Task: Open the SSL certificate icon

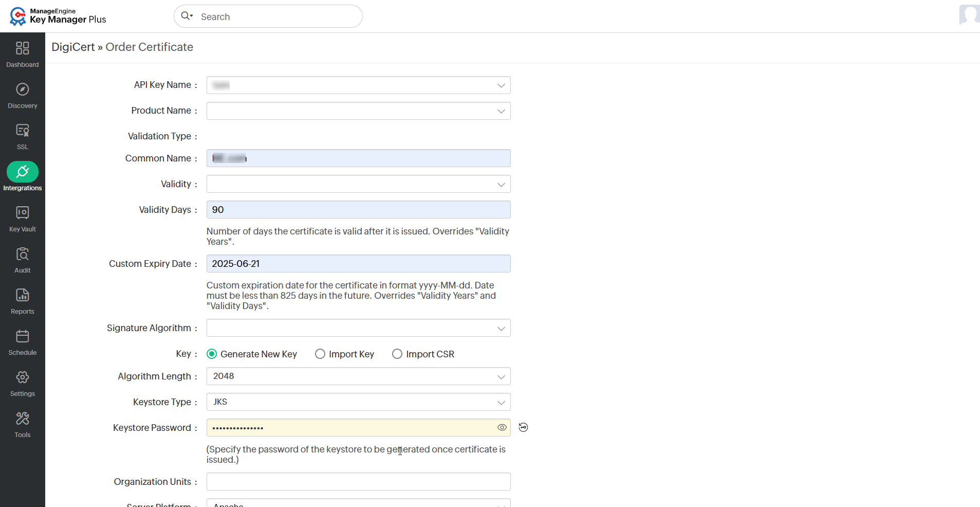Action: pyautogui.click(x=23, y=131)
